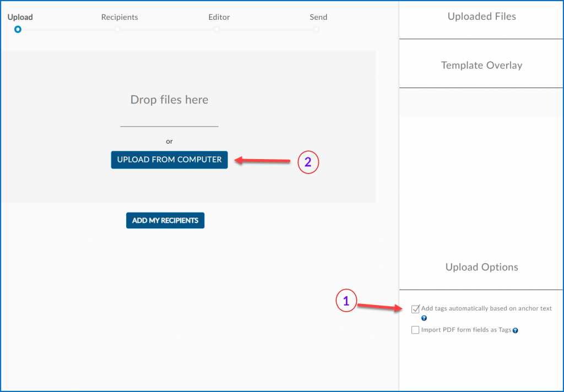Switch to the Editor step label
Viewport: 564px width, 392px height.
(219, 17)
